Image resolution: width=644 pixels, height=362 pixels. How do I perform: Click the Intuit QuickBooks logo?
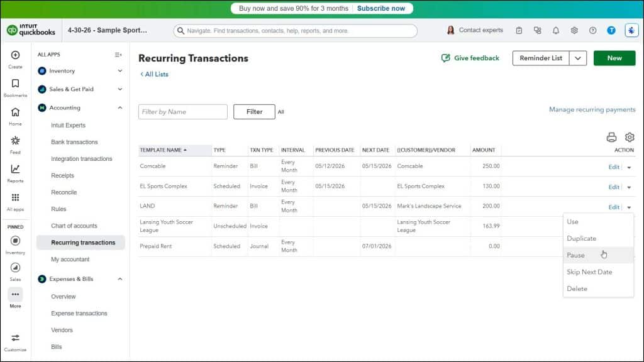coord(31,30)
